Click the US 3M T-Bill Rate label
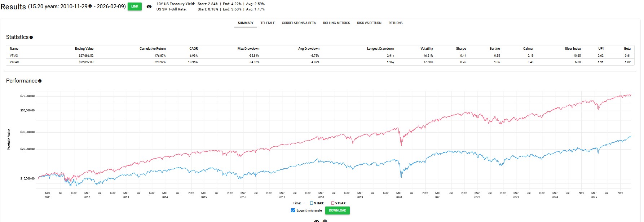This screenshot has height=222, width=644. coord(172,9)
